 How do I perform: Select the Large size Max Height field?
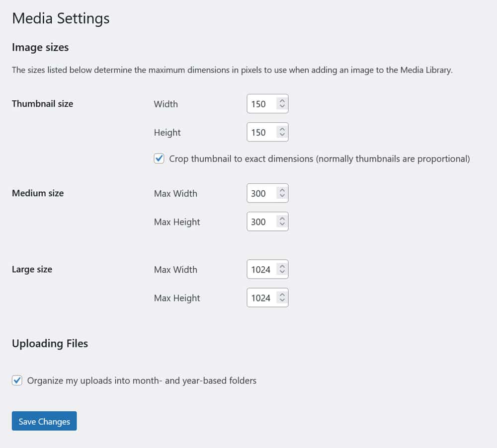pyautogui.click(x=261, y=298)
